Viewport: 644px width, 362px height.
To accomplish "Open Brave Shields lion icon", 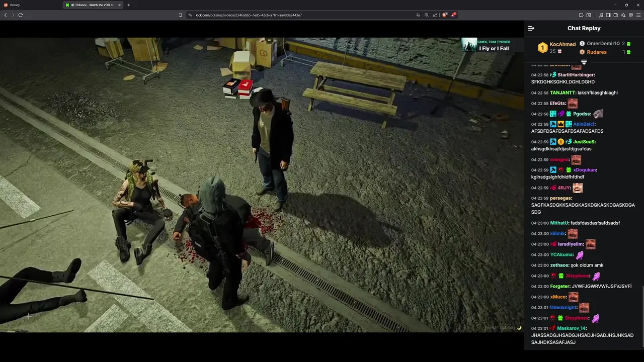I will click(x=444, y=15).
